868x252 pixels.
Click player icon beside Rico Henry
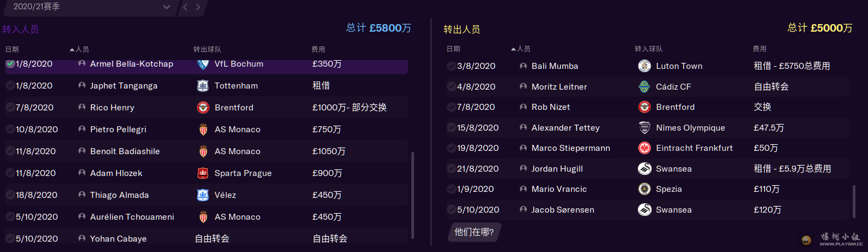(82, 107)
